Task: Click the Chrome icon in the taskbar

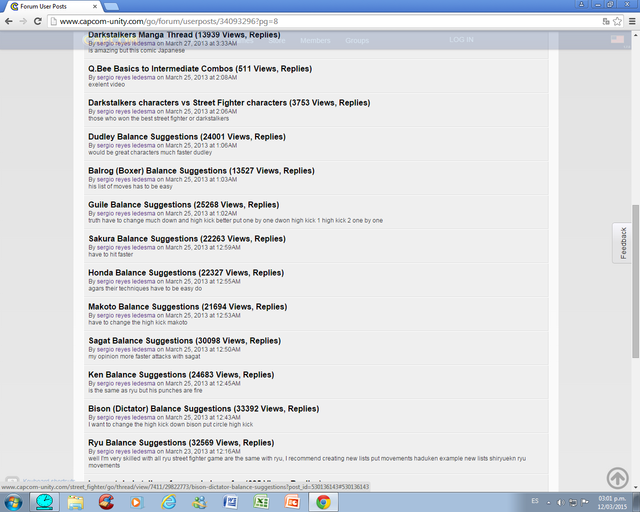Action: tap(323, 502)
